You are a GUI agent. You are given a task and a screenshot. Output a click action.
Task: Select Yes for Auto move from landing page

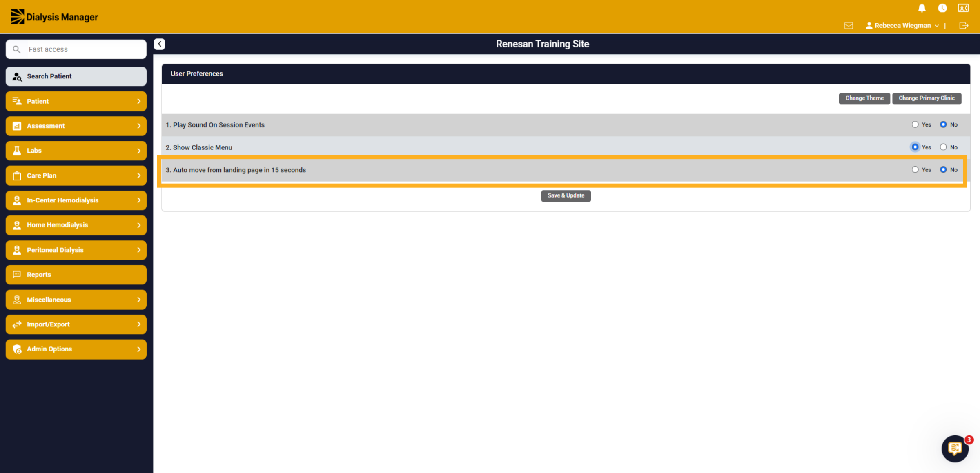(915, 169)
